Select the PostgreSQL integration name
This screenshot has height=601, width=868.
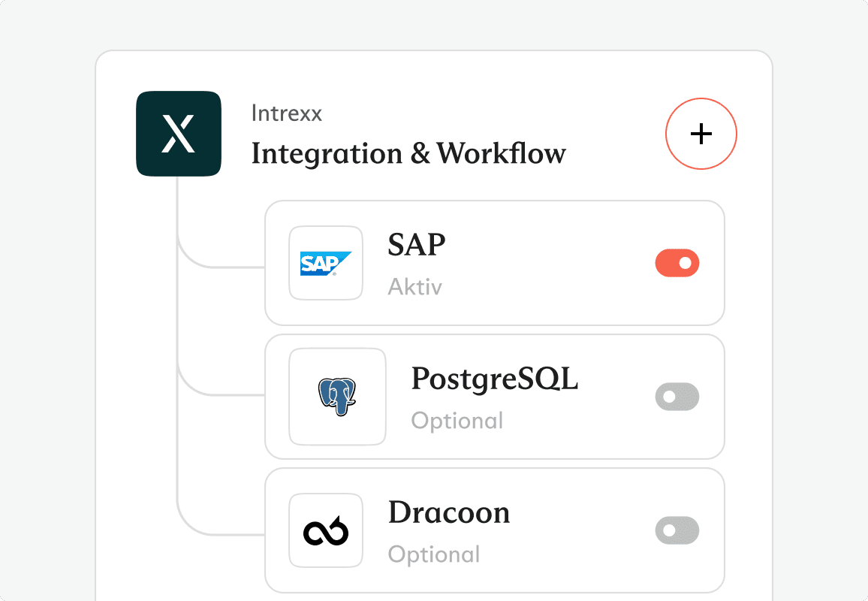point(495,379)
